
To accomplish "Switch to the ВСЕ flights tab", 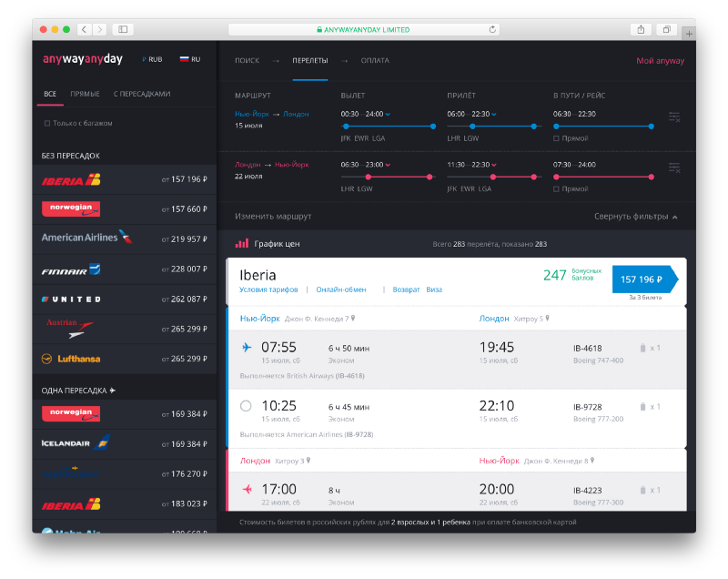I will click(x=50, y=94).
